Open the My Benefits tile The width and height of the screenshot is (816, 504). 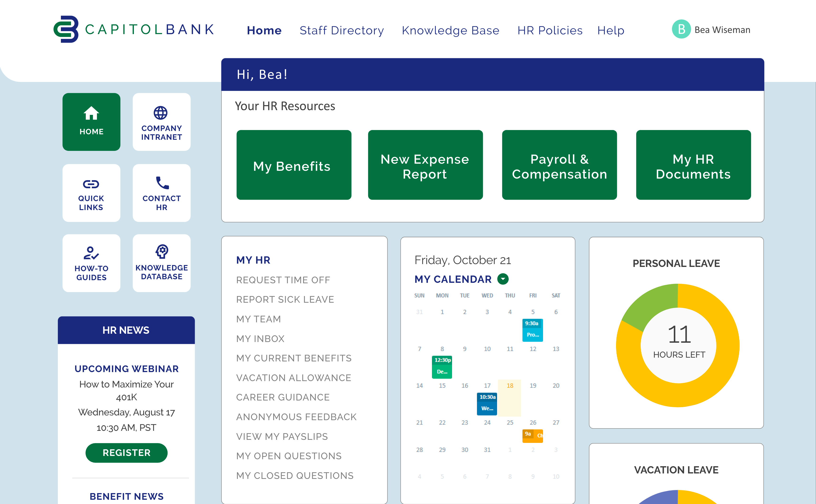294,165
